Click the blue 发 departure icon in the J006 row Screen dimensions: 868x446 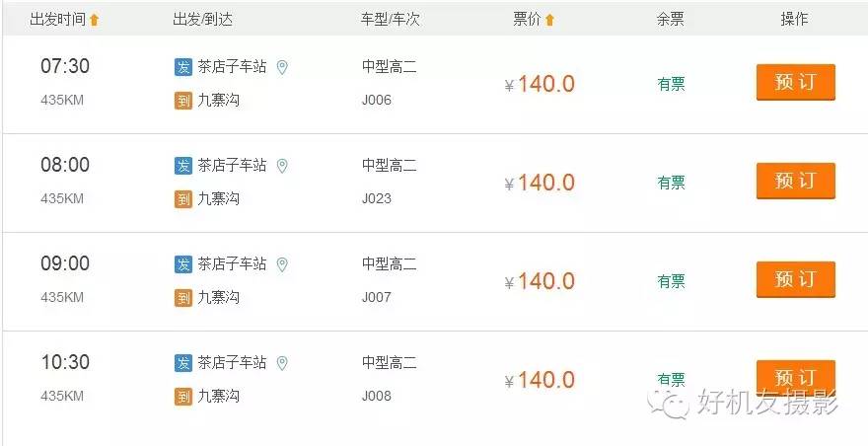[x=183, y=68]
